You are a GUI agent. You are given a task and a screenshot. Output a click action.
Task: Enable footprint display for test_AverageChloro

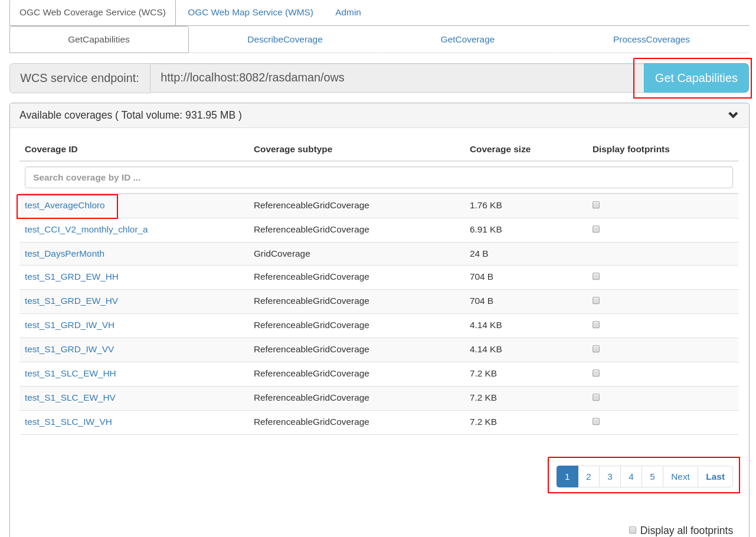595,204
